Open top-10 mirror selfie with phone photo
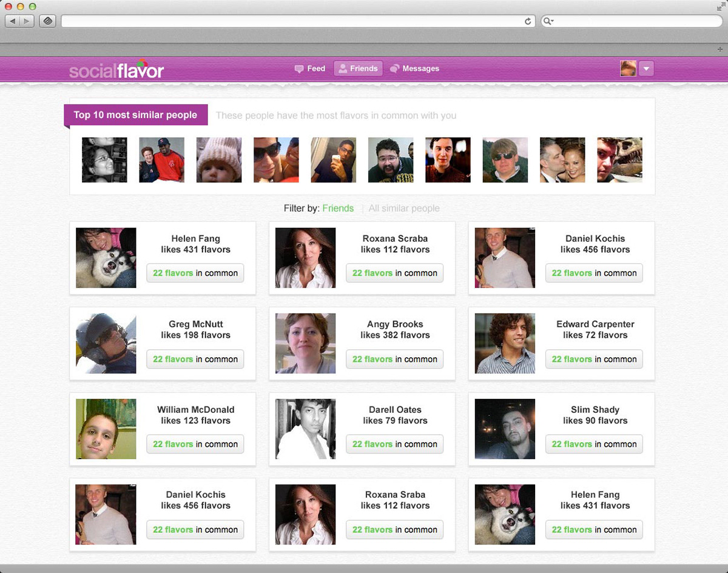728x573 pixels. pos(334,159)
